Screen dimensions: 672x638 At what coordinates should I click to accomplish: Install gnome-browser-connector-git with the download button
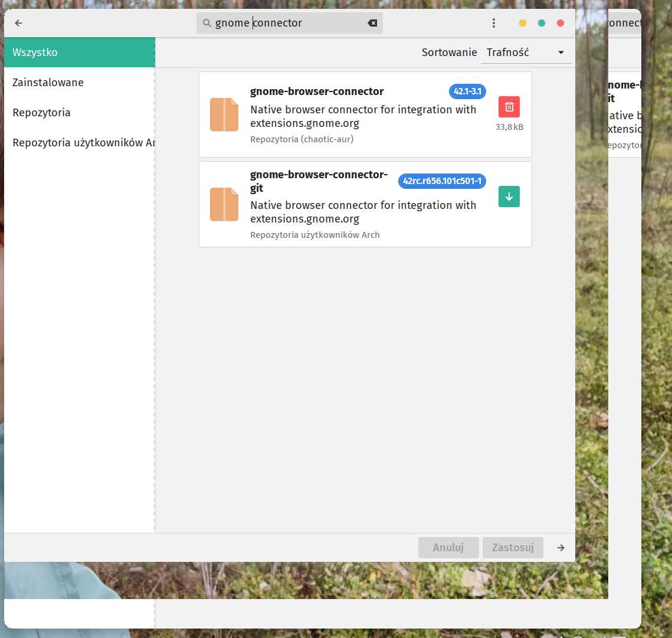tap(509, 197)
